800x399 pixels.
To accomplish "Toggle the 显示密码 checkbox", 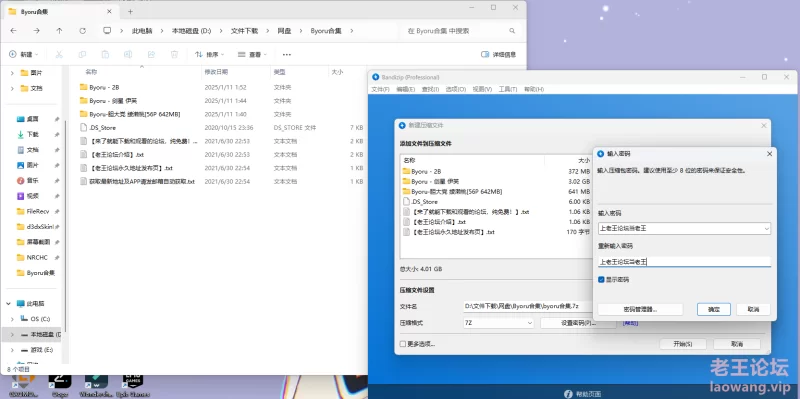I will click(601, 280).
